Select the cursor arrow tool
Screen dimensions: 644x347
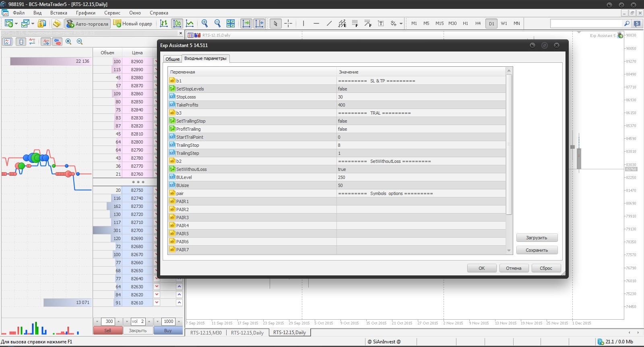275,23
